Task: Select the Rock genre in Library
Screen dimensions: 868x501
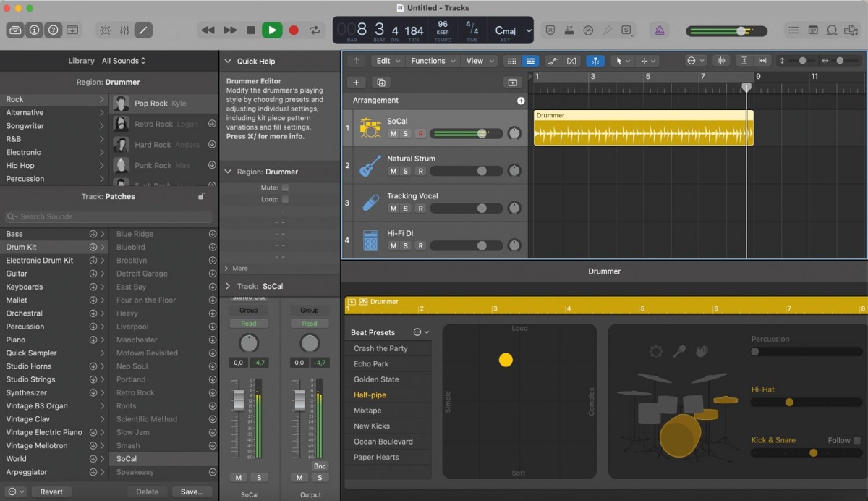Action: [x=54, y=99]
